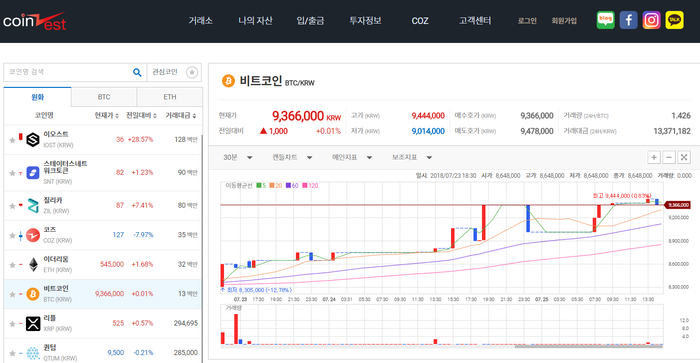Viewport: 700px width, 363px height.
Task: Open the 30분 interval dropdown
Action: click(x=238, y=157)
